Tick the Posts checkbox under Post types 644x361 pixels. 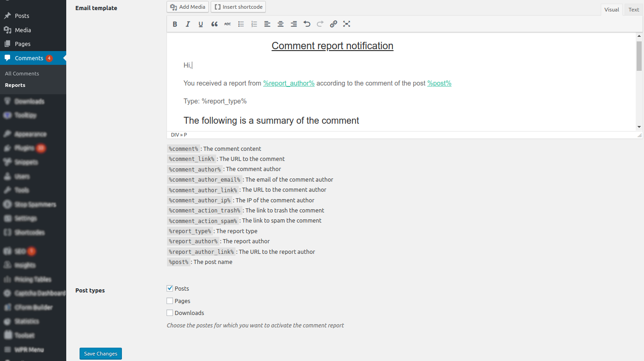tap(170, 288)
